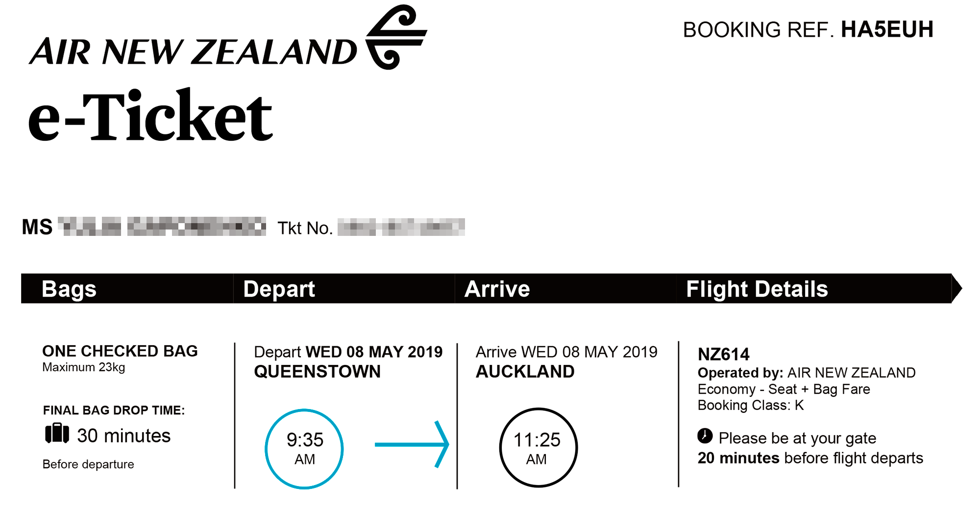Click the clock icon next to gate notice
The width and height of the screenshot is (980, 512).
[705, 435]
